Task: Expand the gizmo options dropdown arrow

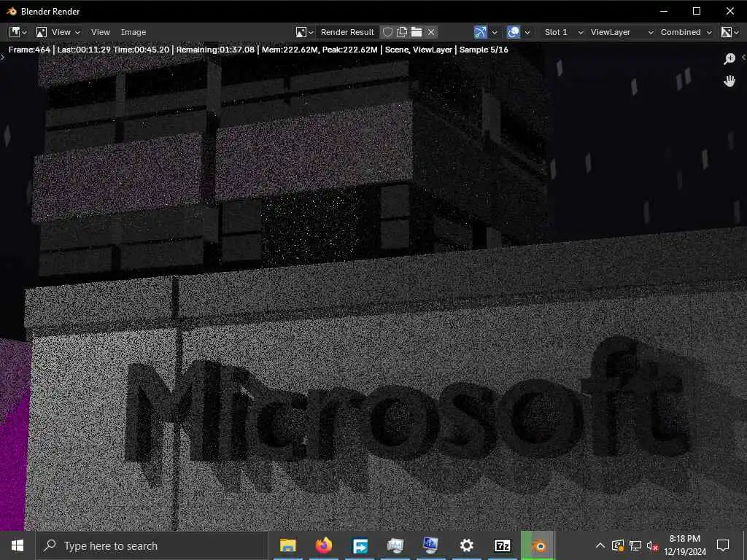Action: (495, 32)
